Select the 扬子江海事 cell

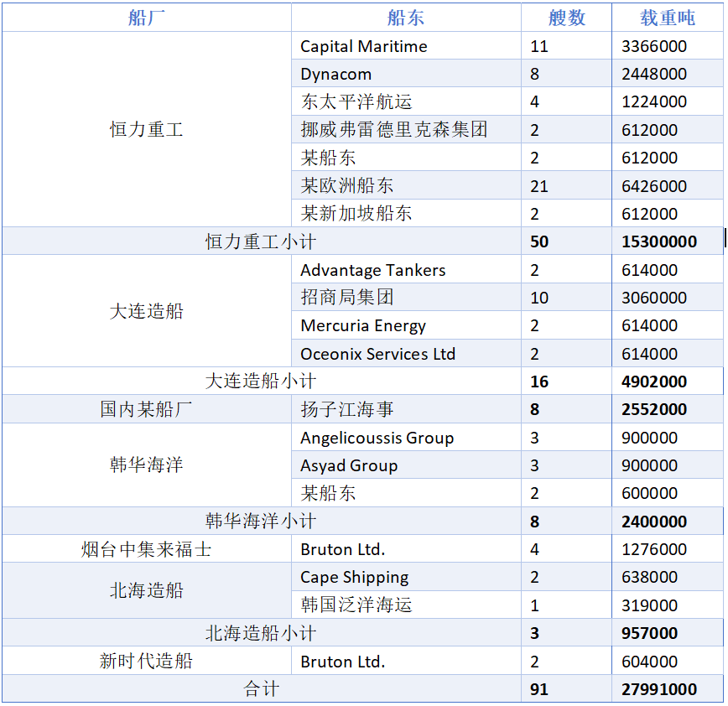coord(347,409)
